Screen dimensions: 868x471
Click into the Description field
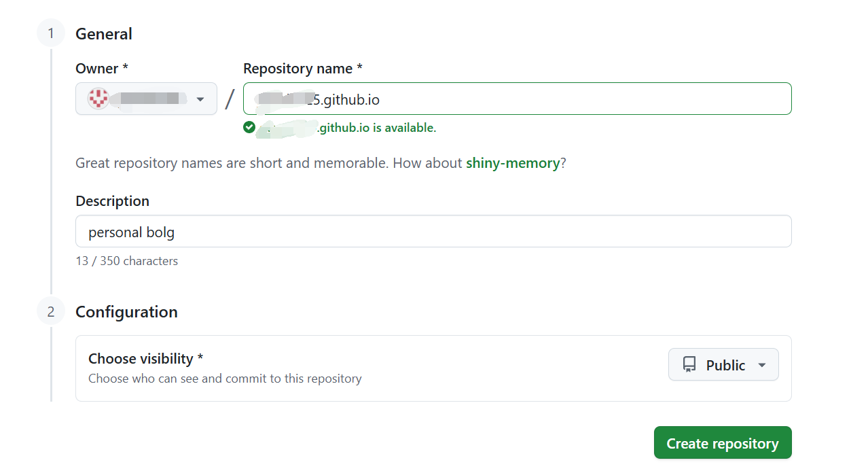click(x=433, y=232)
